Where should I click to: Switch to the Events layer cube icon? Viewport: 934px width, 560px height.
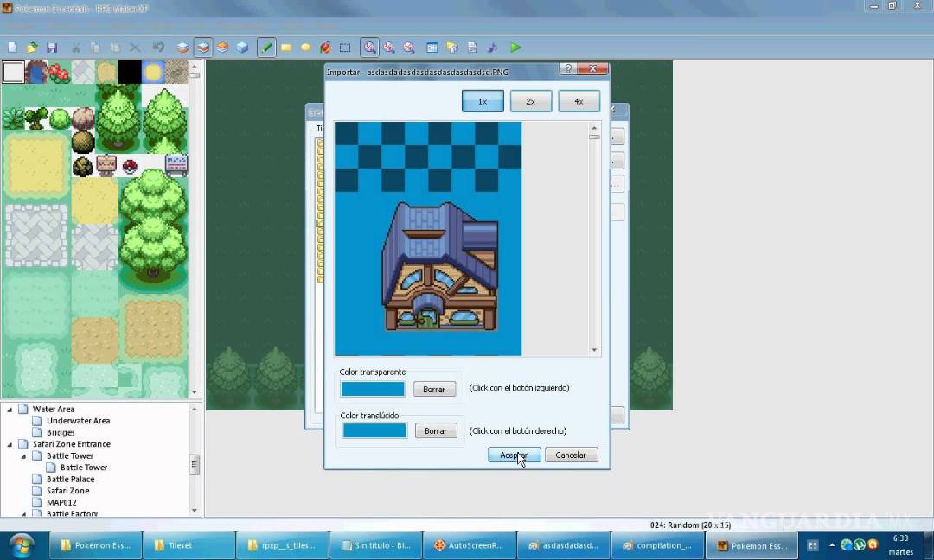[242, 48]
